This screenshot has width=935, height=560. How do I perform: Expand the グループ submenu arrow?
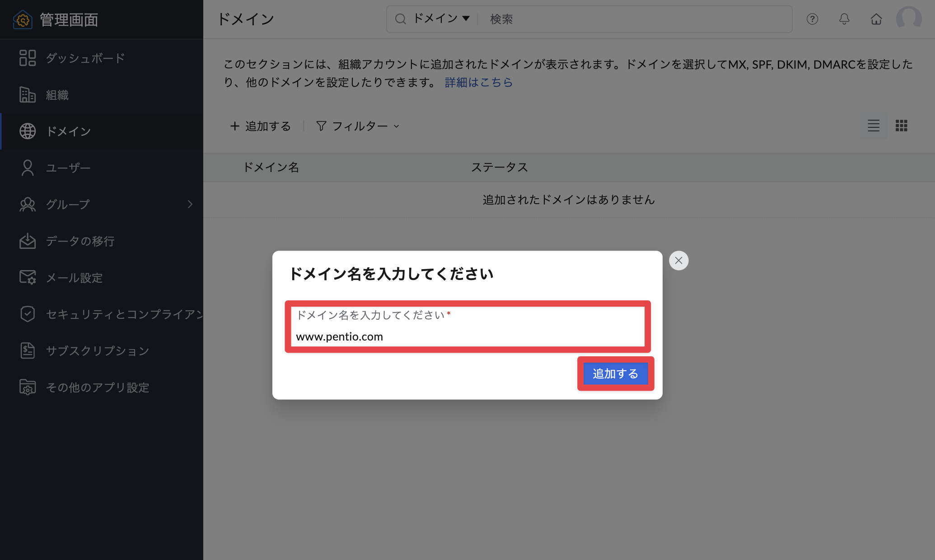click(x=190, y=205)
